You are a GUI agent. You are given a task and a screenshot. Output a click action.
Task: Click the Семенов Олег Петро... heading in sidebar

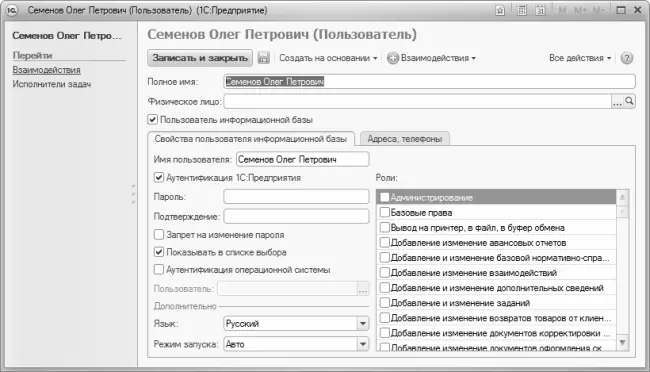(x=67, y=36)
